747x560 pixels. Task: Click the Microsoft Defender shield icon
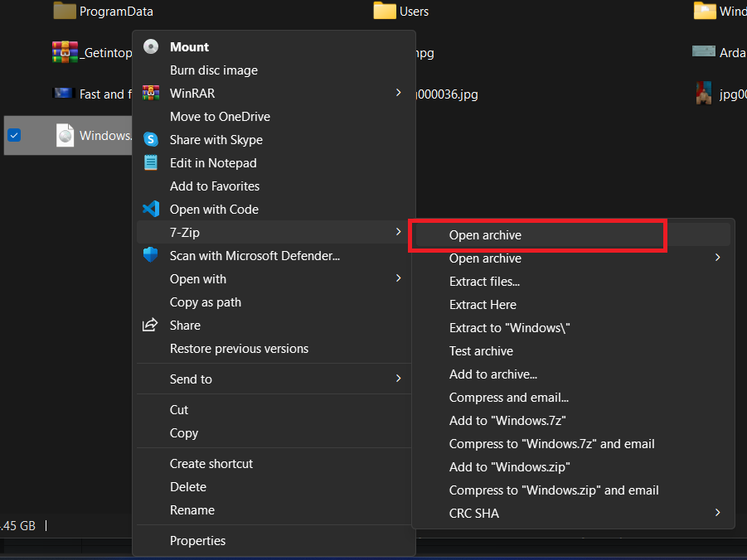[x=150, y=256]
